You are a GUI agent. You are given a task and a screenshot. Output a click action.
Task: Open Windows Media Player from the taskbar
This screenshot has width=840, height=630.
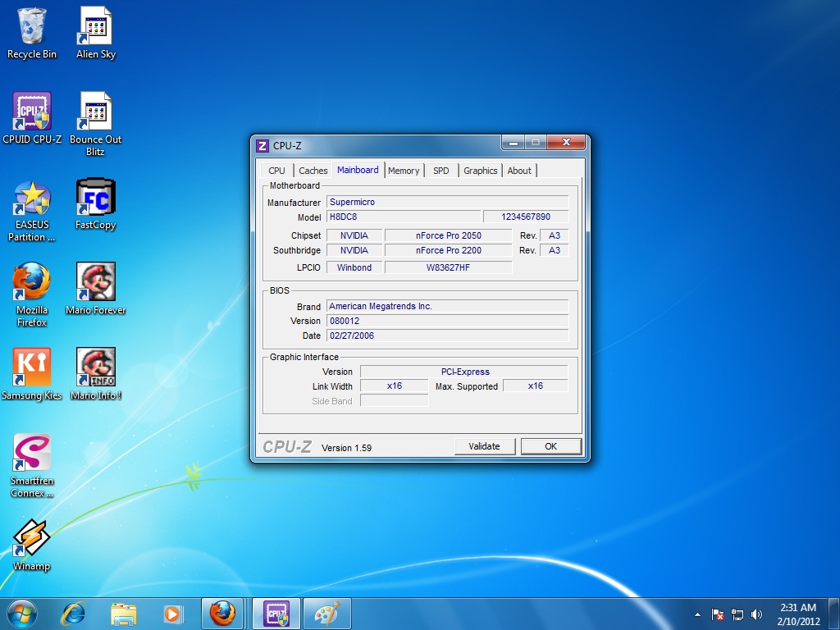(x=172, y=614)
